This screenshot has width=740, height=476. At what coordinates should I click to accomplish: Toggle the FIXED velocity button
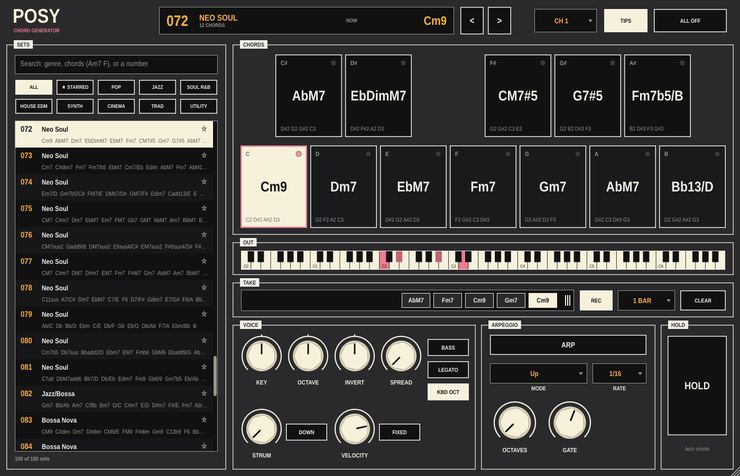(399, 432)
